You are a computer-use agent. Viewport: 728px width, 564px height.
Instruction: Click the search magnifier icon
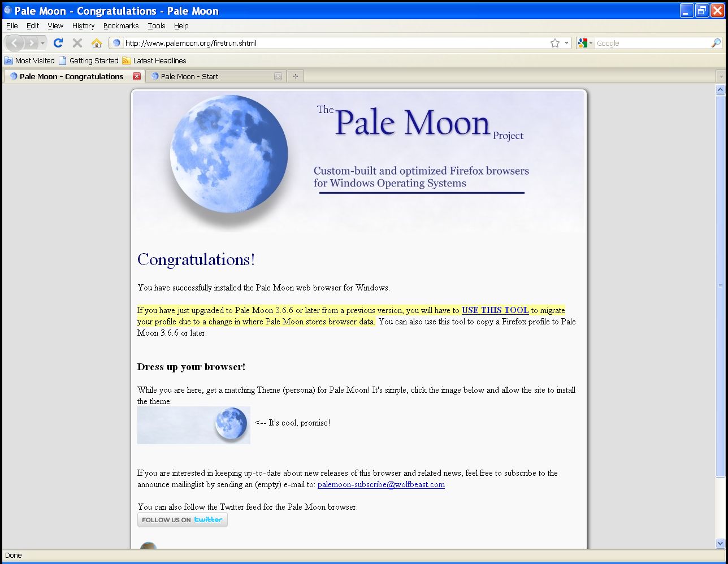pyautogui.click(x=716, y=43)
